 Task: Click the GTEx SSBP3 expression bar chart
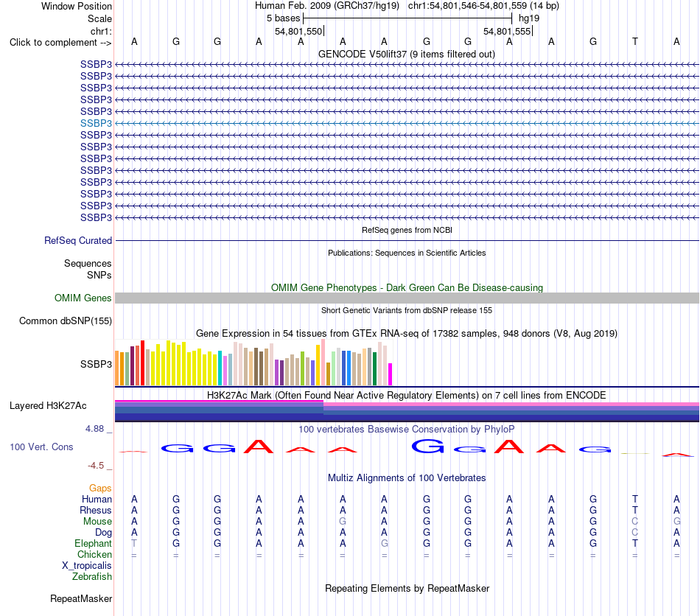253,363
